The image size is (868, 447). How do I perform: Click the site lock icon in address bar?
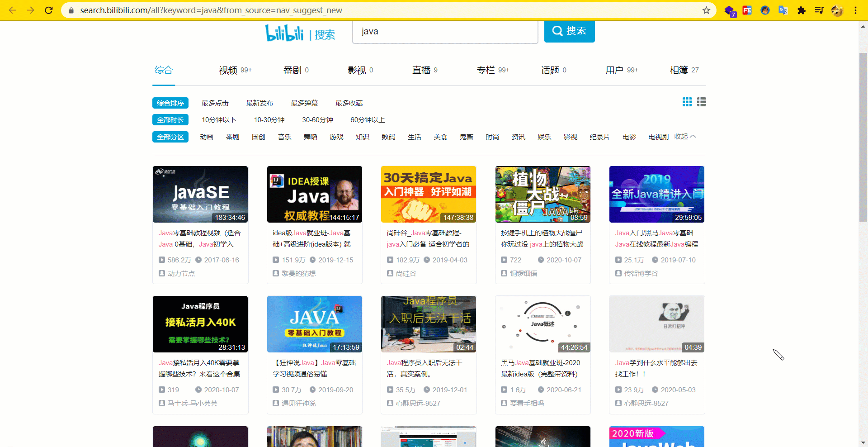point(71,10)
